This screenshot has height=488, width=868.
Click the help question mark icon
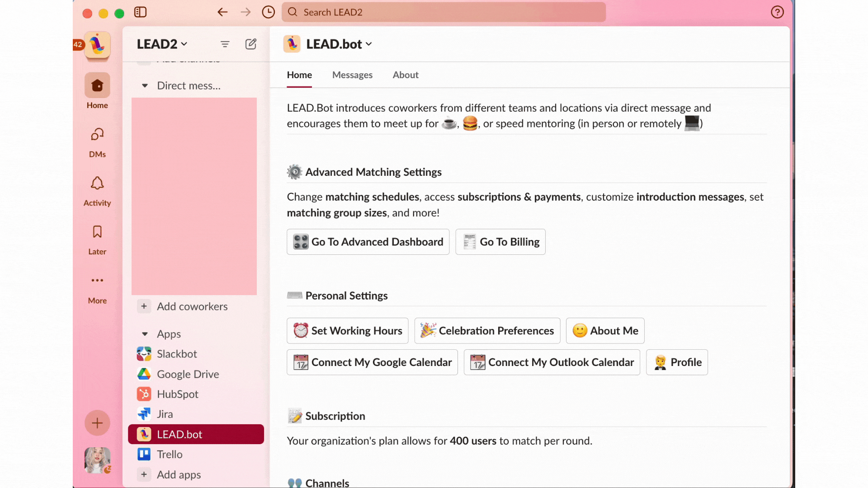point(777,12)
